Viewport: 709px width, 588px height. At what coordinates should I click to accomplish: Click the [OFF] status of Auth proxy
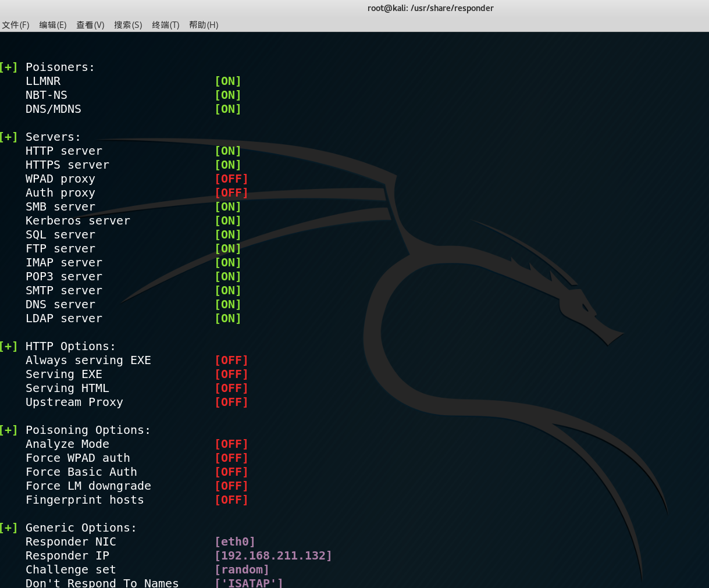pyautogui.click(x=231, y=193)
